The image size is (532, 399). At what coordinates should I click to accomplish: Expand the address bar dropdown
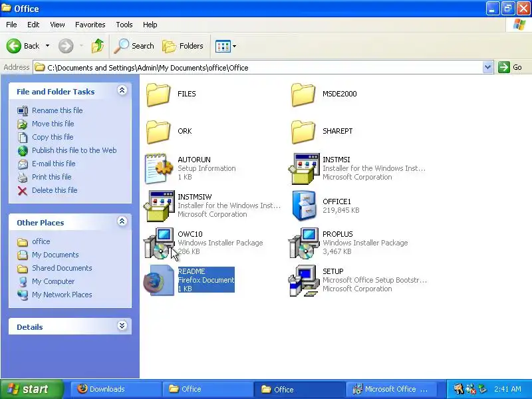[x=487, y=67]
